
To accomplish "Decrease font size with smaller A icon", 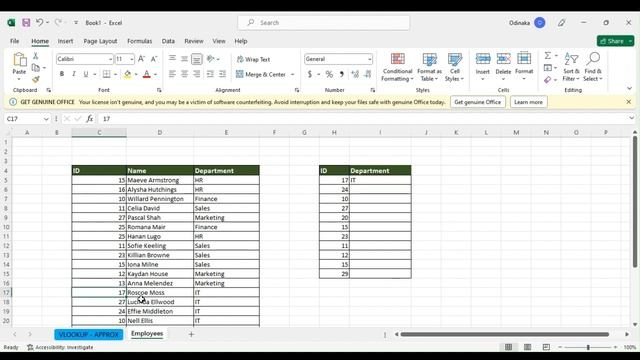I will point(154,59).
